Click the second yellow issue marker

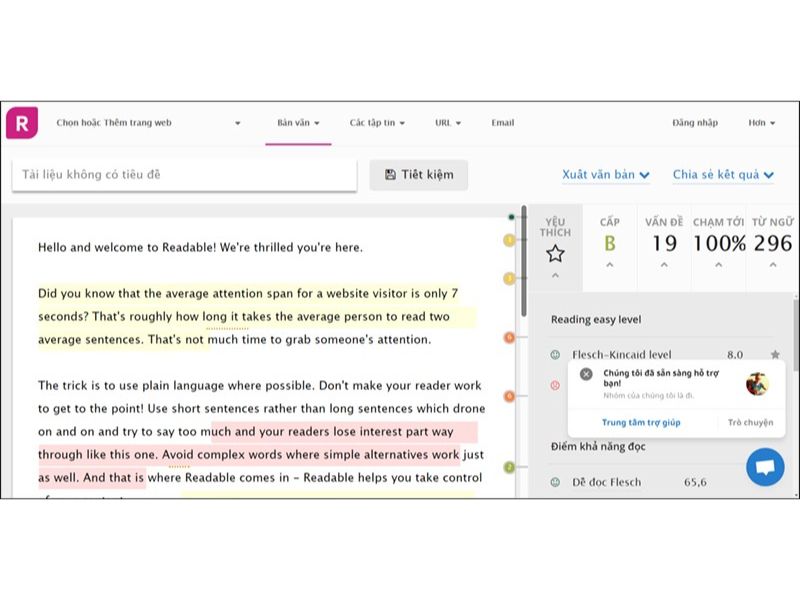click(x=509, y=279)
